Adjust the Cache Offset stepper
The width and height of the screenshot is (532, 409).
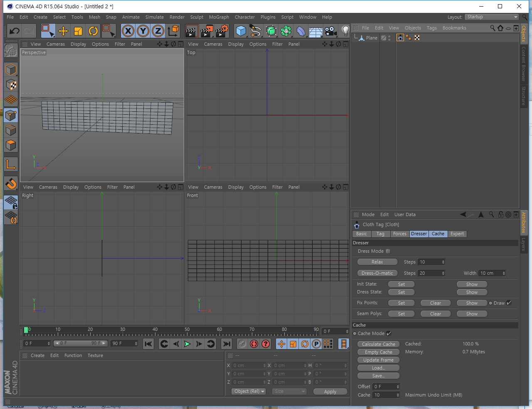(x=398, y=387)
